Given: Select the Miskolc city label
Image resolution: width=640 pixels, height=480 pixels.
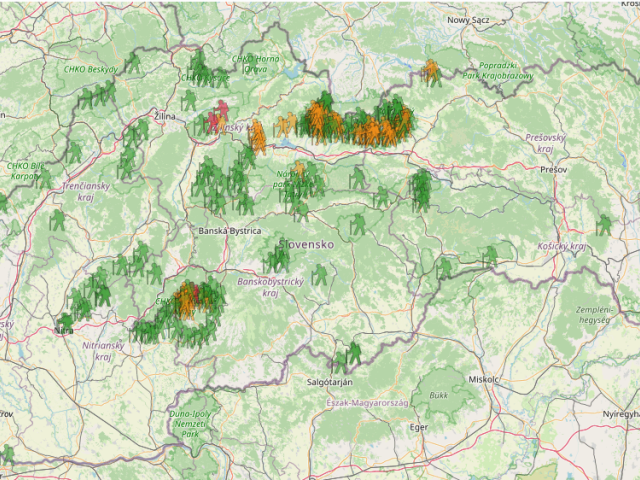Looking at the screenshot, I should (x=483, y=380).
